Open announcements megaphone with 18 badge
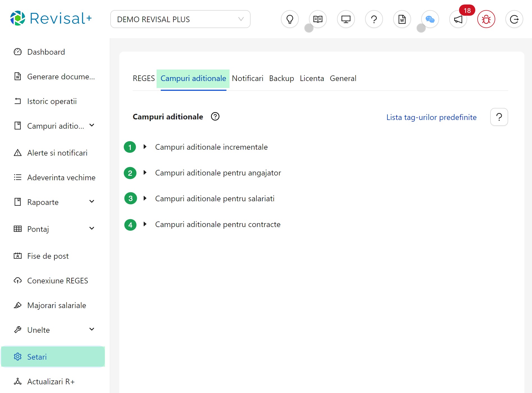This screenshot has width=532, height=393. point(458,19)
